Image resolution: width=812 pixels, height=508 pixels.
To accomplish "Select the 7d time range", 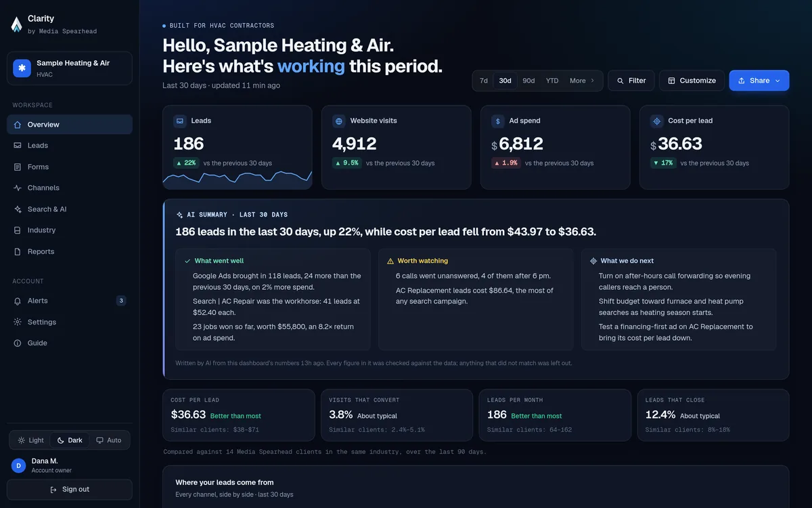I will click(484, 81).
